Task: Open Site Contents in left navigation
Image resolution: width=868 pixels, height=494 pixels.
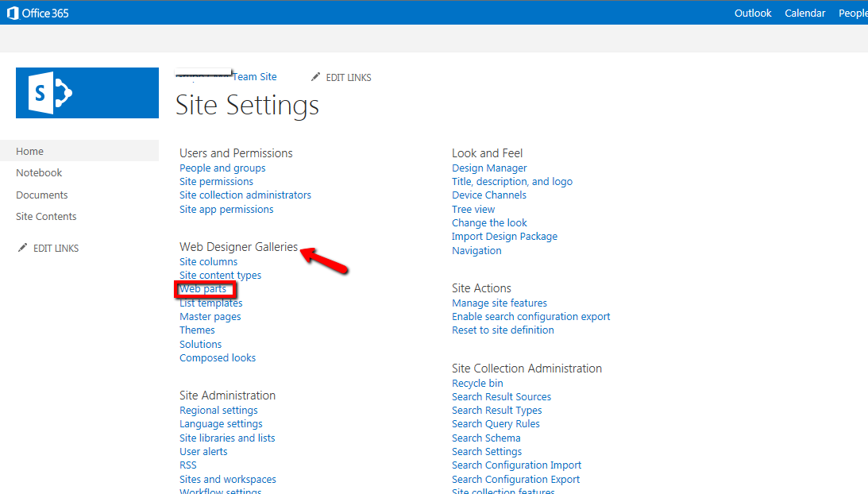Action: click(46, 217)
